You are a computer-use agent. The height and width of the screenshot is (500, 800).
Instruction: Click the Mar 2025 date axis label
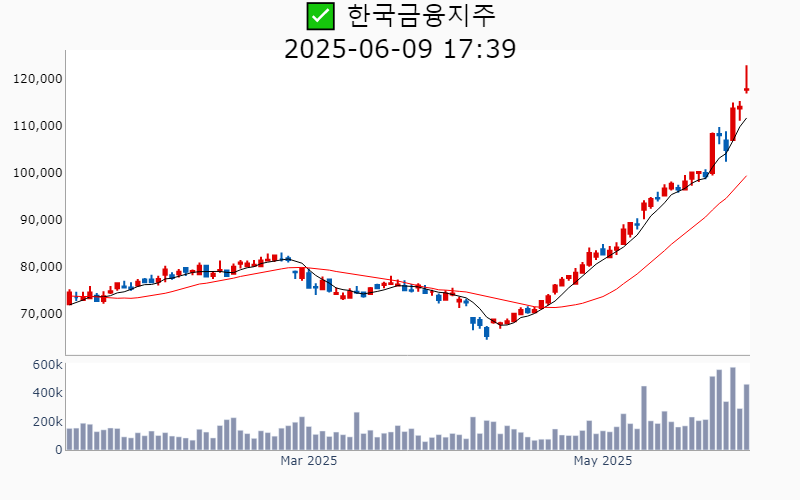coord(309,461)
